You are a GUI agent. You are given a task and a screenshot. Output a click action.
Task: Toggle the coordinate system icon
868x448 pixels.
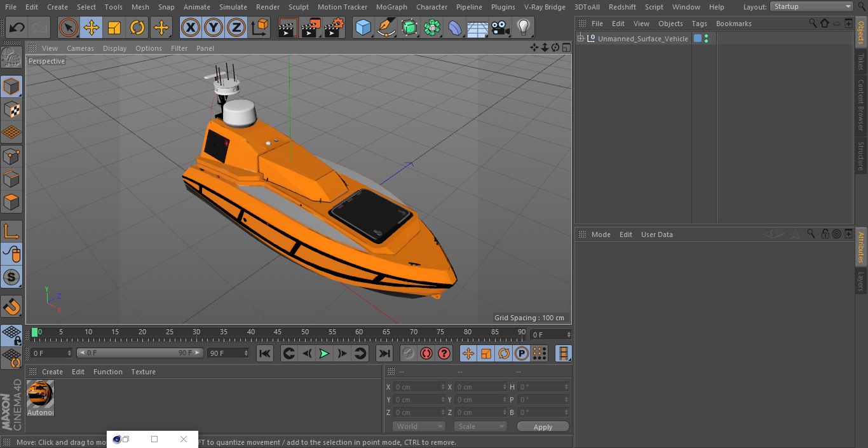(x=260, y=27)
